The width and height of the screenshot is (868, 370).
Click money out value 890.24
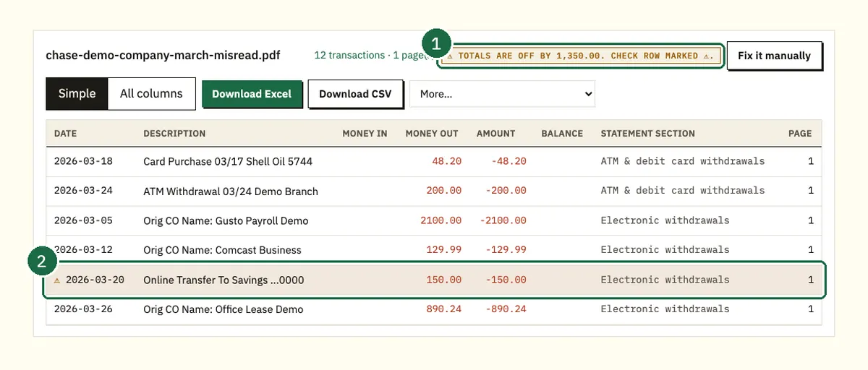(x=444, y=309)
